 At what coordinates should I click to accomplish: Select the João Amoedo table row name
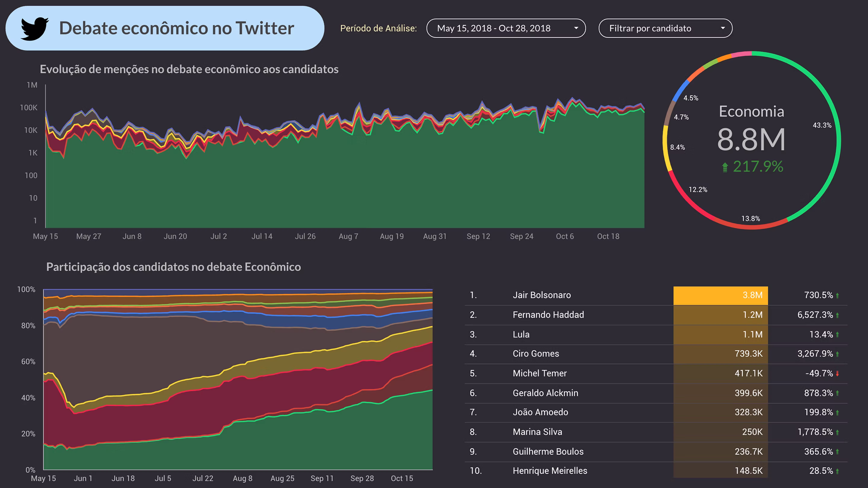click(x=540, y=412)
